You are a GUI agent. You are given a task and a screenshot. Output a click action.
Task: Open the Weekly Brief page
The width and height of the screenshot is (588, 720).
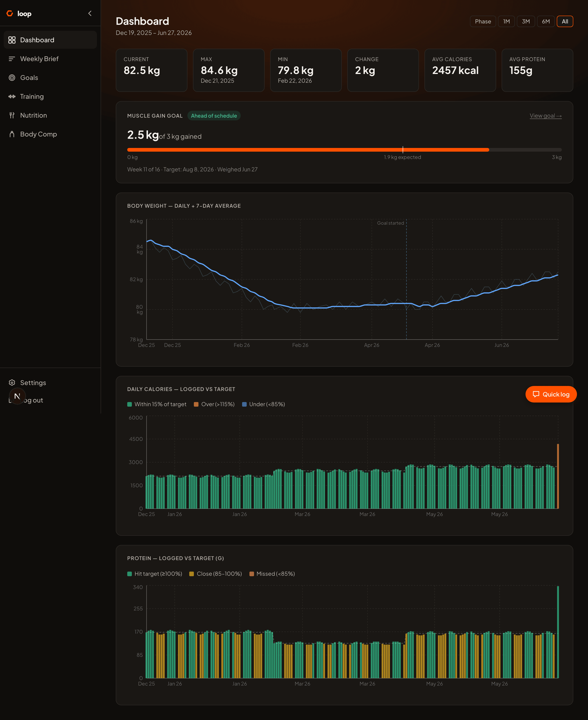50,59
